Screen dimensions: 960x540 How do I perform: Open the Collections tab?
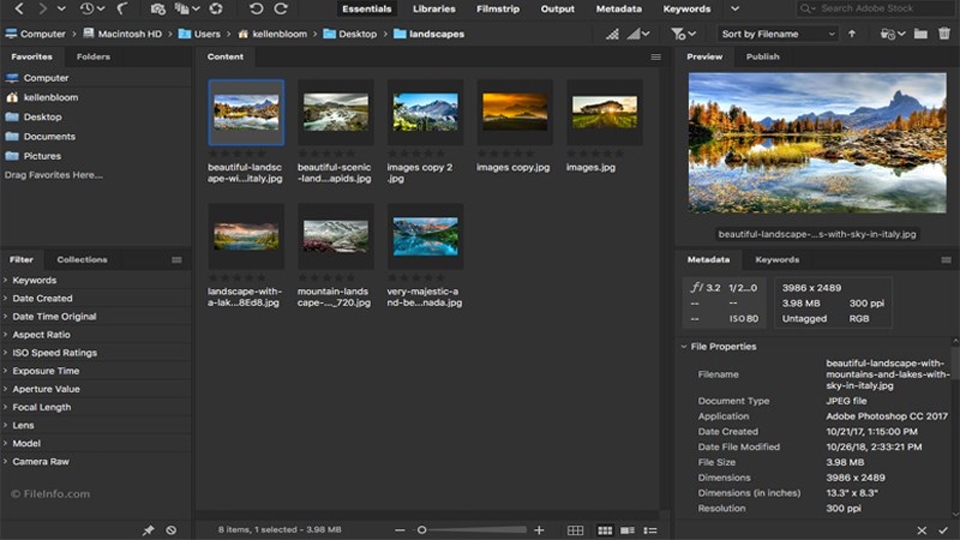(x=82, y=259)
